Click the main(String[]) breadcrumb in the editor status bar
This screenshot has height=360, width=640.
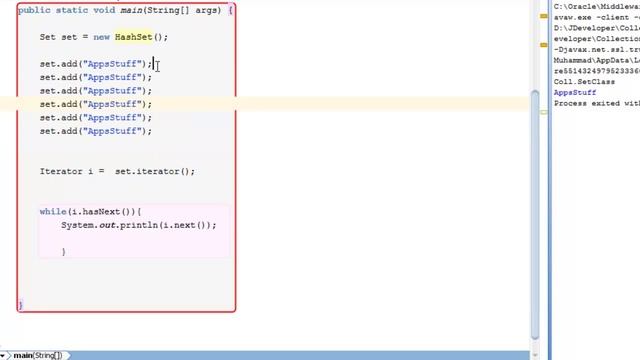point(38,356)
